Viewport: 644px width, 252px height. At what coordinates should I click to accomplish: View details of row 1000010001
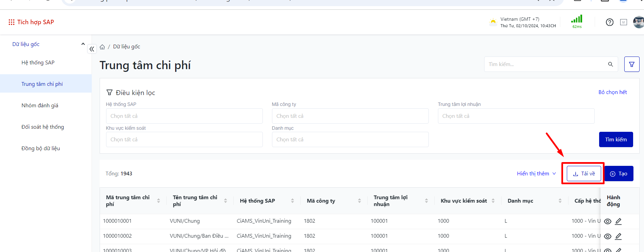click(608, 221)
